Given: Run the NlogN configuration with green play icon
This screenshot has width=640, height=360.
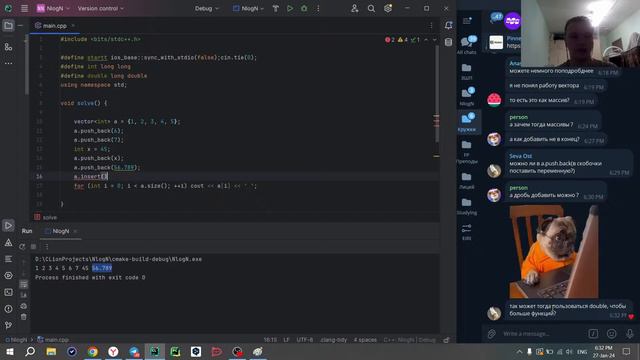Looking at the screenshot, I should point(290,8).
